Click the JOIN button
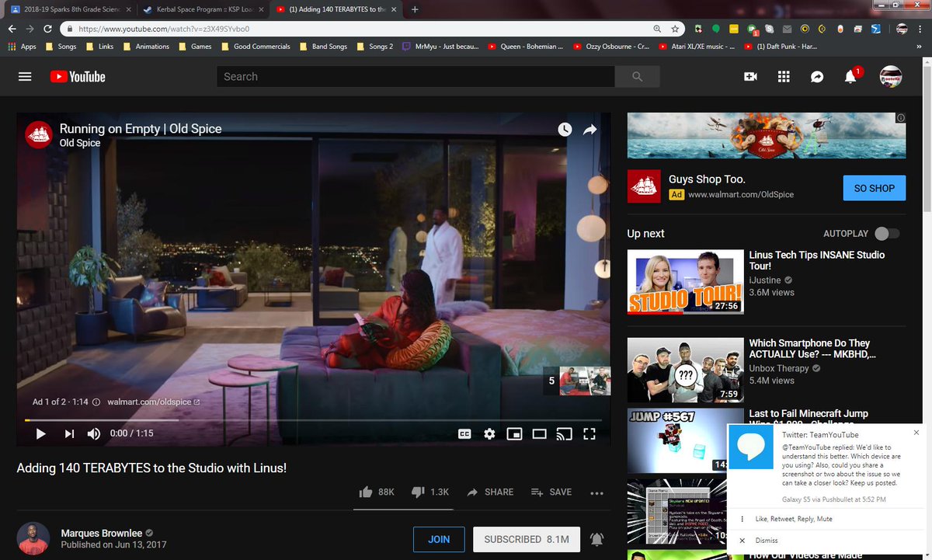 point(439,539)
